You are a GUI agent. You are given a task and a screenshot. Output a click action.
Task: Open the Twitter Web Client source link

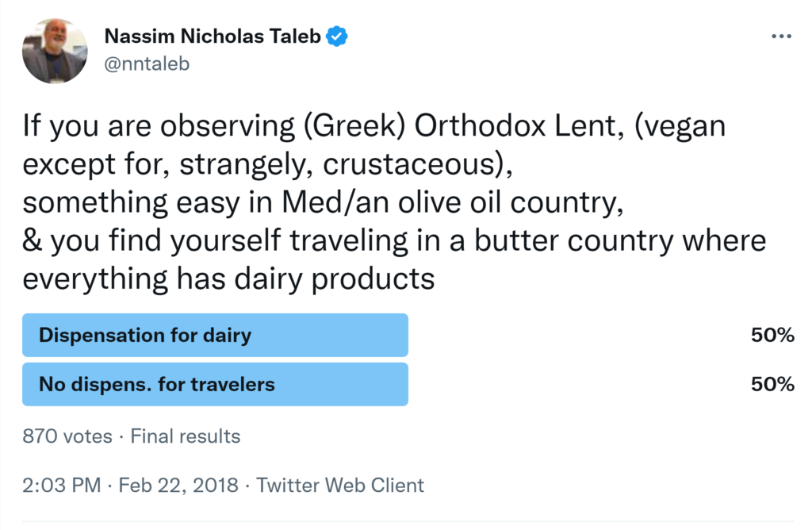click(x=340, y=485)
